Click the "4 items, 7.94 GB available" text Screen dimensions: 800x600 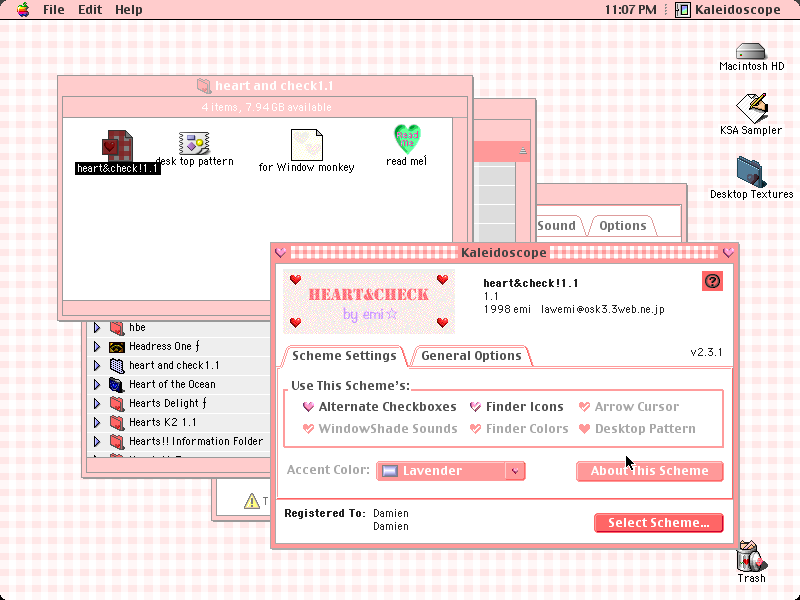(266, 107)
